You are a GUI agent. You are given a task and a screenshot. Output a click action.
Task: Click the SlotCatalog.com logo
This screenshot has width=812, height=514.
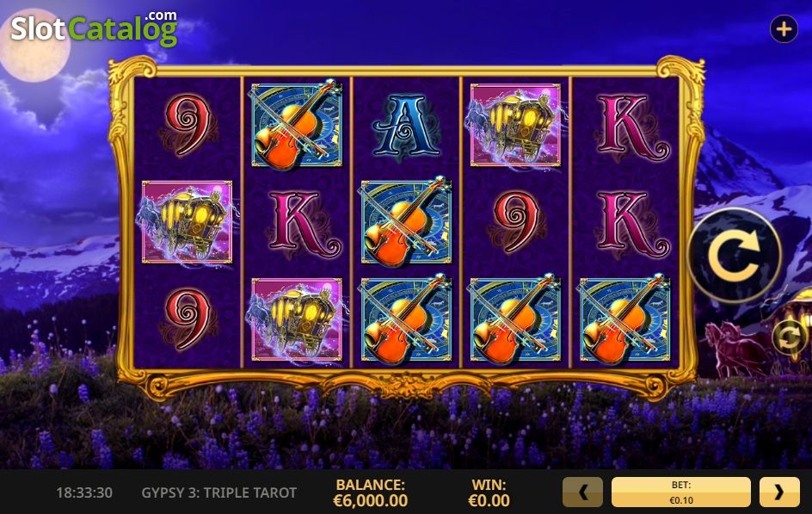[x=95, y=28]
